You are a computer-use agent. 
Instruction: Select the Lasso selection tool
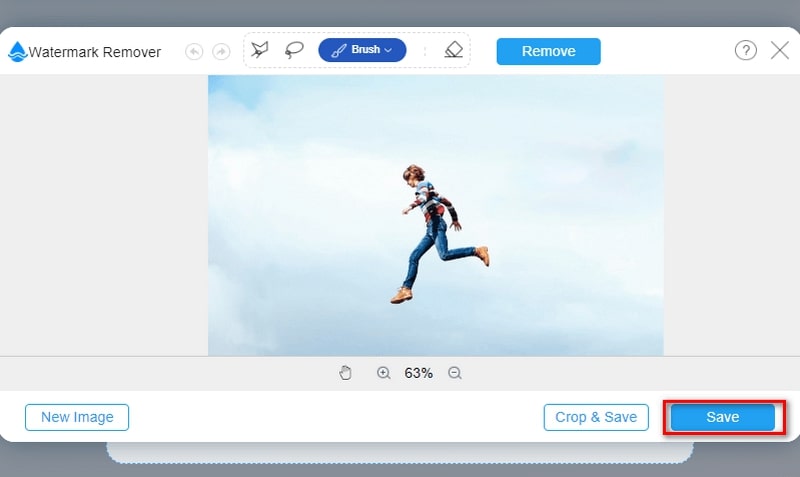click(294, 50)
